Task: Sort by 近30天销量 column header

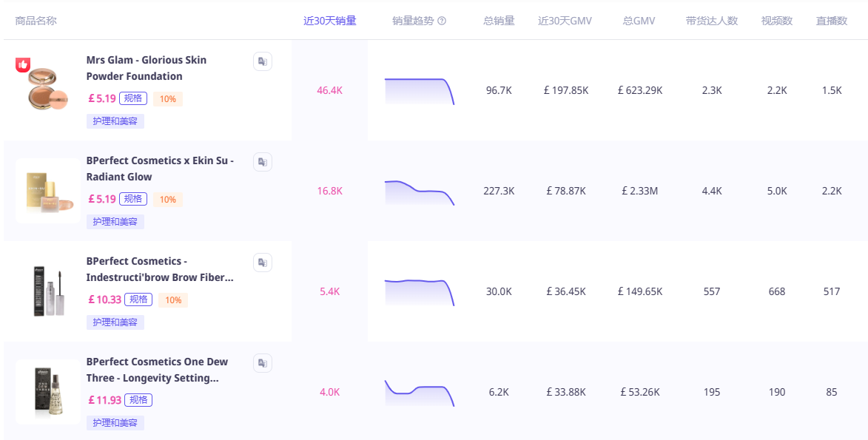Action: [x=329, y=21]
